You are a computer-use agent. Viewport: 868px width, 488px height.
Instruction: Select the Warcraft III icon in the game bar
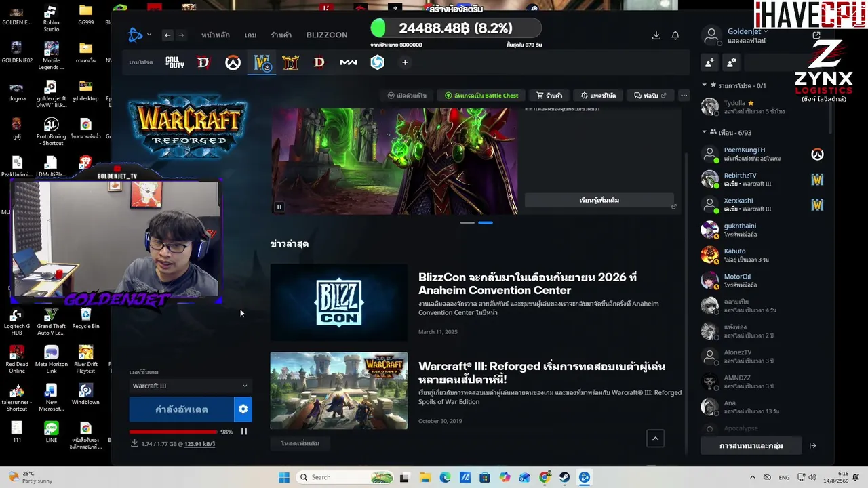pos(261,63)
